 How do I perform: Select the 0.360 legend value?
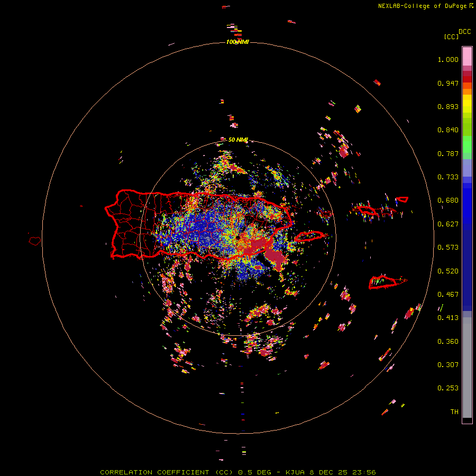(448, 342)
